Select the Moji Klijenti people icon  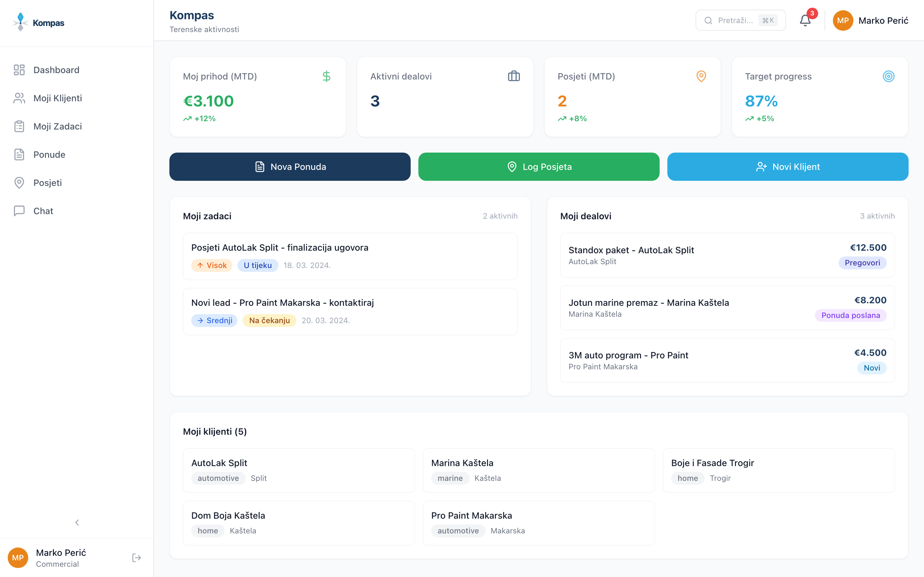point(19,98)
